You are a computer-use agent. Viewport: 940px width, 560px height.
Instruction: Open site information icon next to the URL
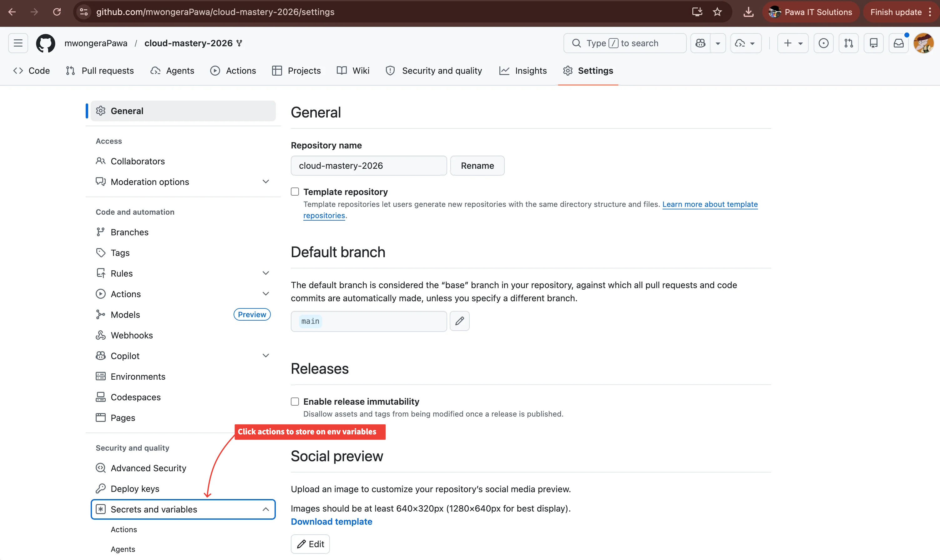pyautogui.click(x=84, y=12)
